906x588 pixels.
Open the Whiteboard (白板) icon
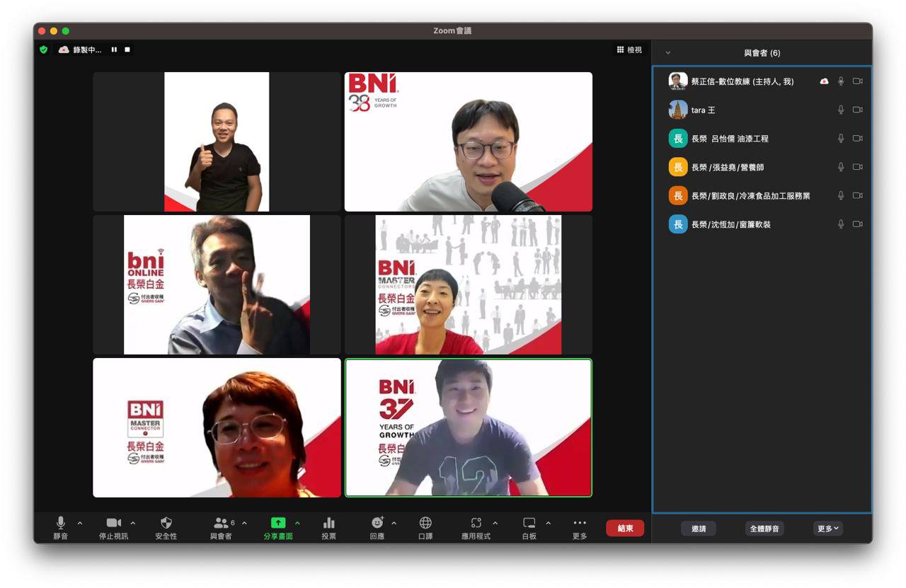(529, 523)
